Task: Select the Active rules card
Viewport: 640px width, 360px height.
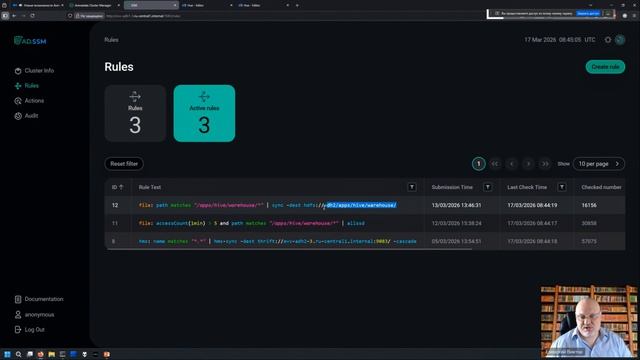Action: pos(204,113)
